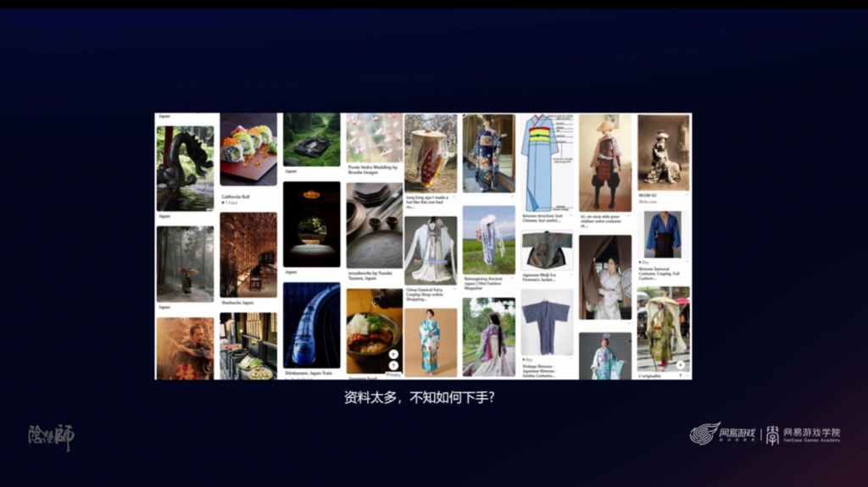This screenshot has width=868, height=487.
Task: Click the plus button on the yellow kimono pin
Action: (x=680, y=365)
